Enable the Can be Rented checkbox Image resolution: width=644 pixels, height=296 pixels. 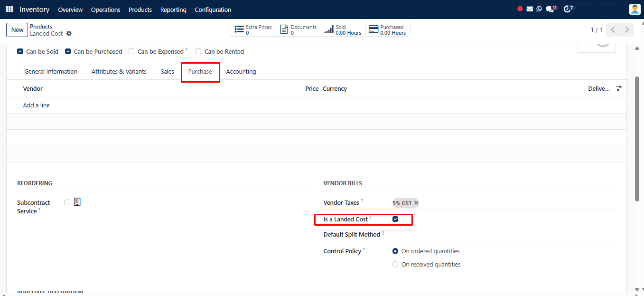point(198,51)
